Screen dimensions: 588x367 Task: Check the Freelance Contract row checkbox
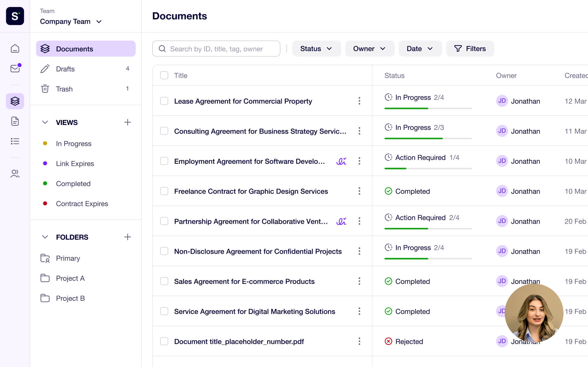click(x=164, y=191)
